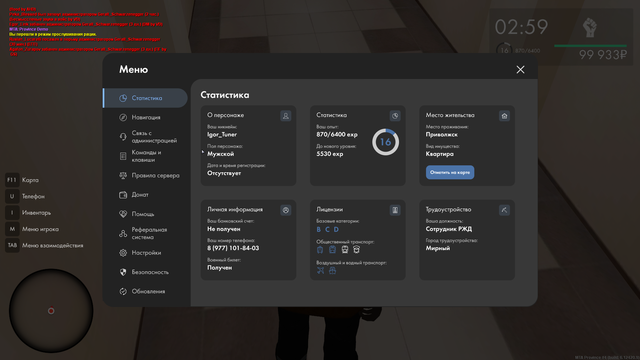Click the Не получен bank account value
Screen dimensions: 640x360
224,229
